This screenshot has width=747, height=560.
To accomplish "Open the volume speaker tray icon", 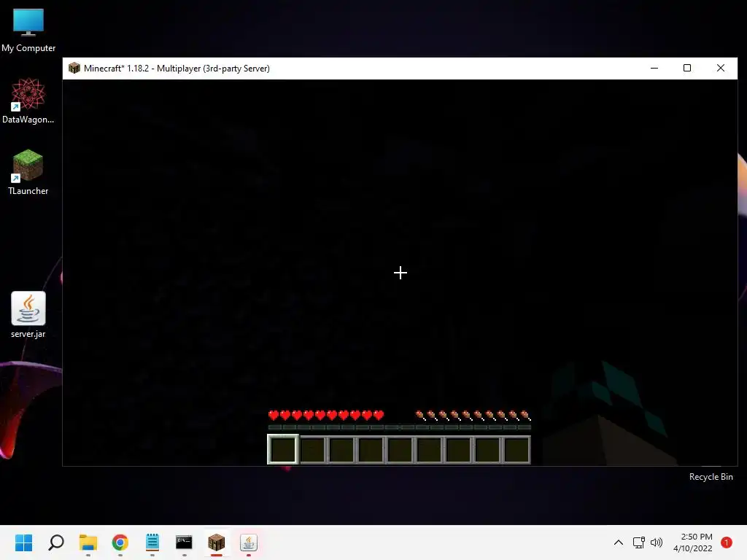I will pos(657,542).
